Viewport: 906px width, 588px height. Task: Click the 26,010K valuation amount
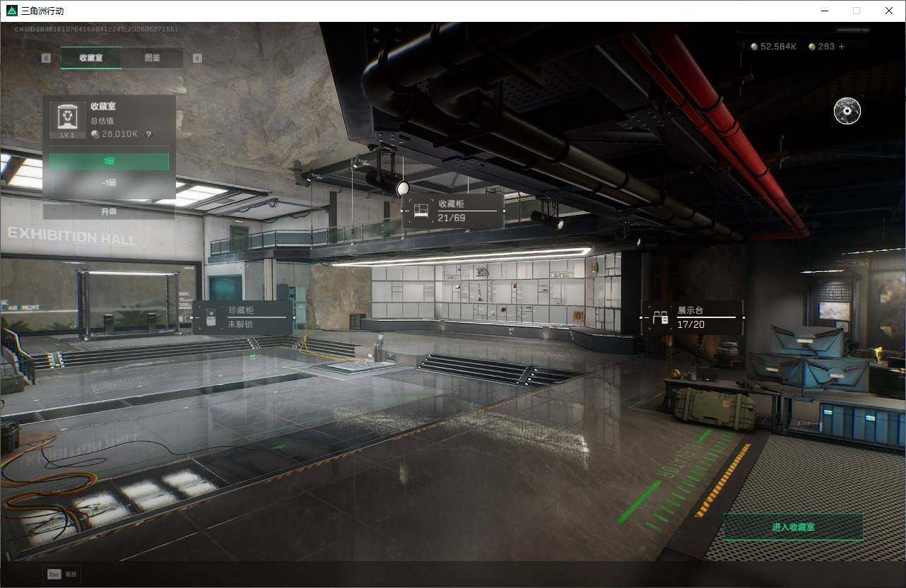pos(120,134)
